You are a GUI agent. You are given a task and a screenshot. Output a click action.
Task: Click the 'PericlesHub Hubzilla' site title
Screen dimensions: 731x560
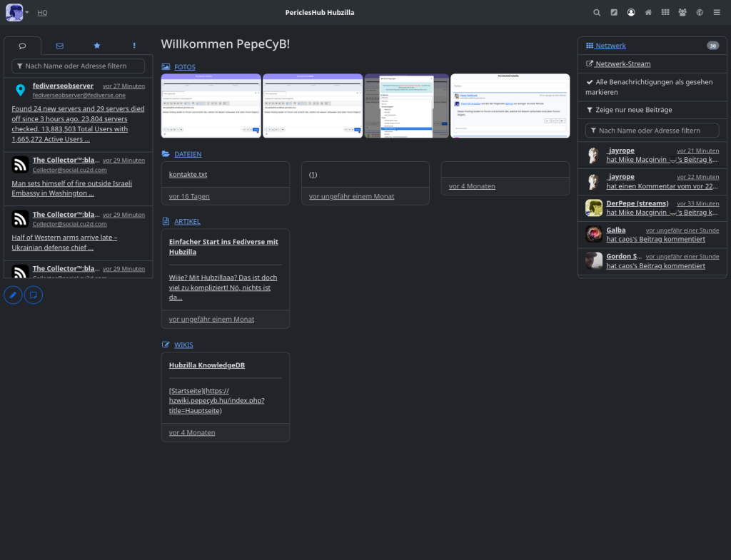pos(320,13)
